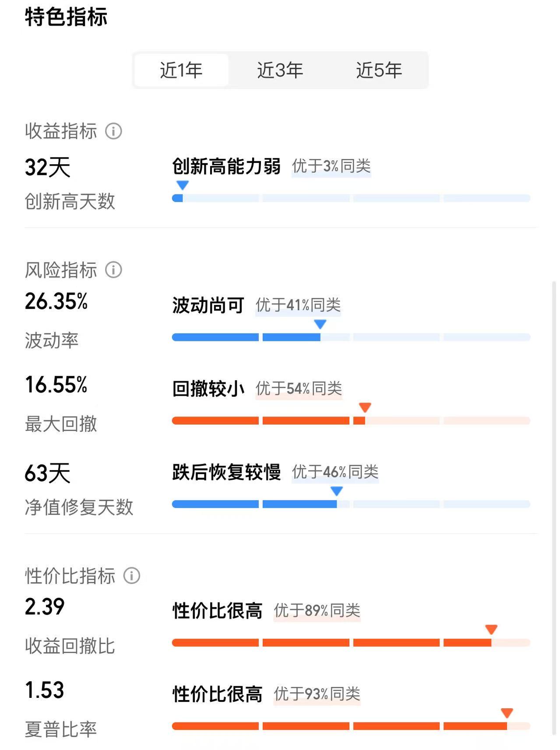Click the orange marker on 最大回撤 bar
This screenshot has height=750, width=560.
coord(365,407)
